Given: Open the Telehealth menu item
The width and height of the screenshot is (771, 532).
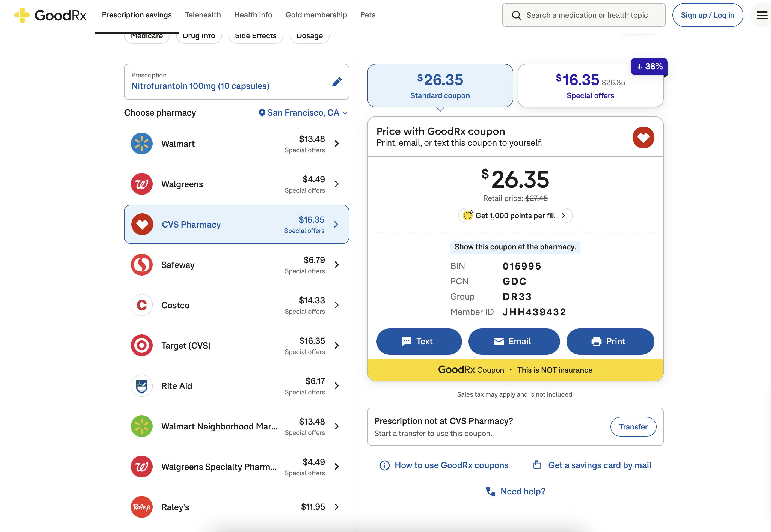Looking at the screenshot, I should coord(203,15).
